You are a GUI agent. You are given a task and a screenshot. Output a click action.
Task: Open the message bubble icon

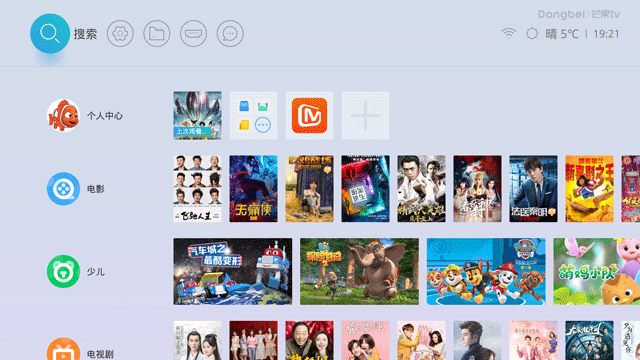point(230,33)
